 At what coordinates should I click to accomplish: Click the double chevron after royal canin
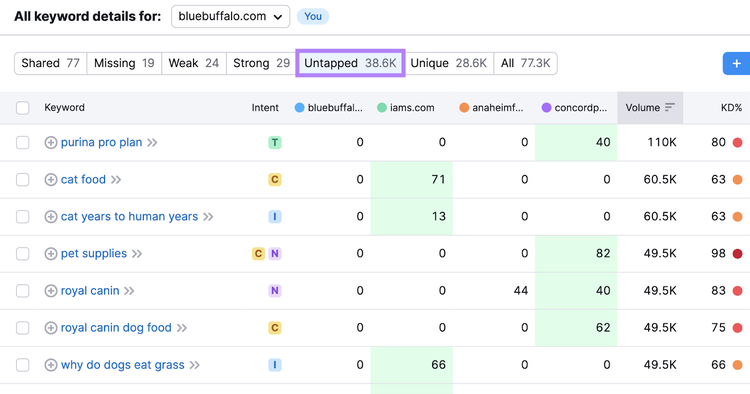pos(129,291)
